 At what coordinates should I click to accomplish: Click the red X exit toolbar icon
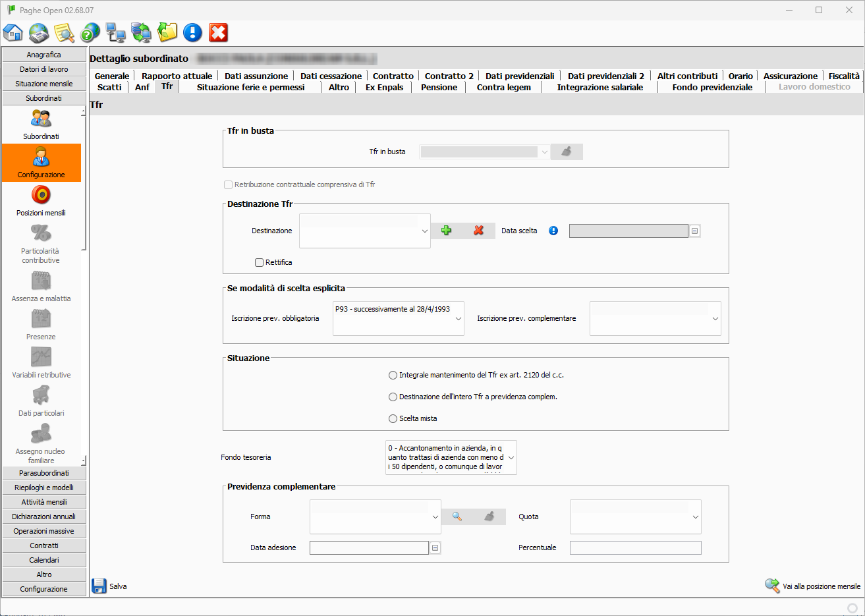click(218, 32)
